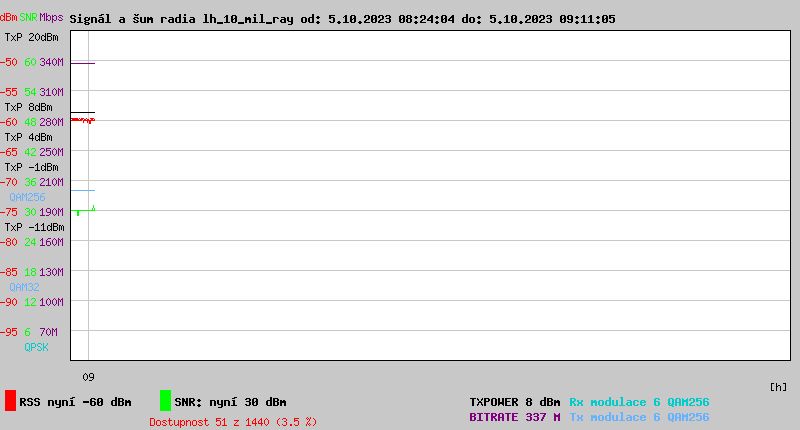Click the 'QAM32' axis label
Screen dimensions: 800x430
pos(24,287)
